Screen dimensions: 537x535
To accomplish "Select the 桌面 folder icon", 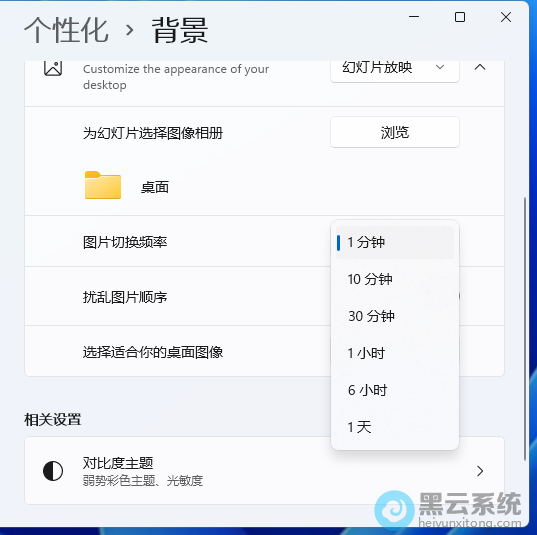I will tap(103, 185).
